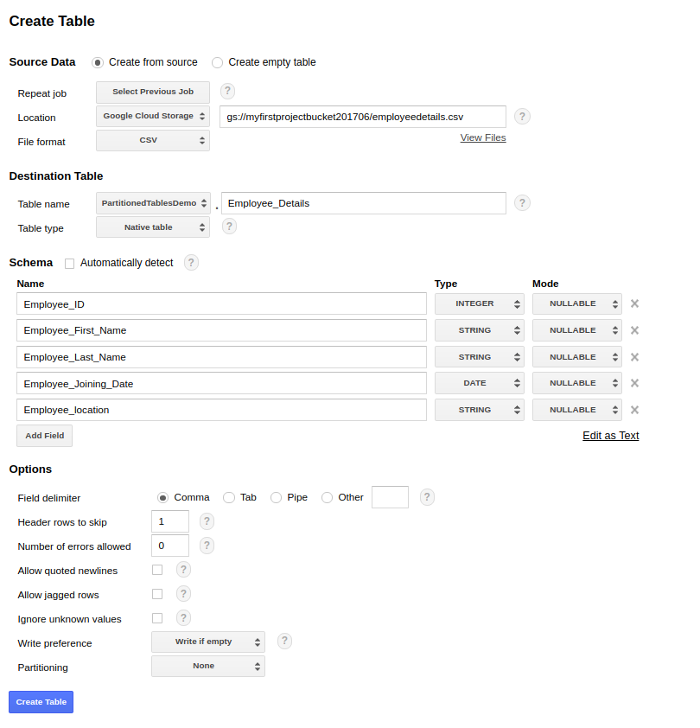The image size is (700, 728).
Task: Open the Write if empty dropdown
Action: [x=208, y=642]
